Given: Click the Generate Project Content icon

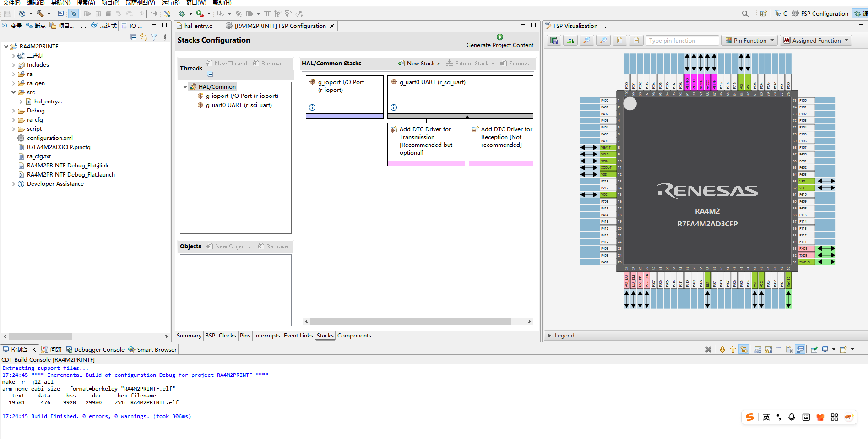Looking at the screenshot, I should point(499,37).
